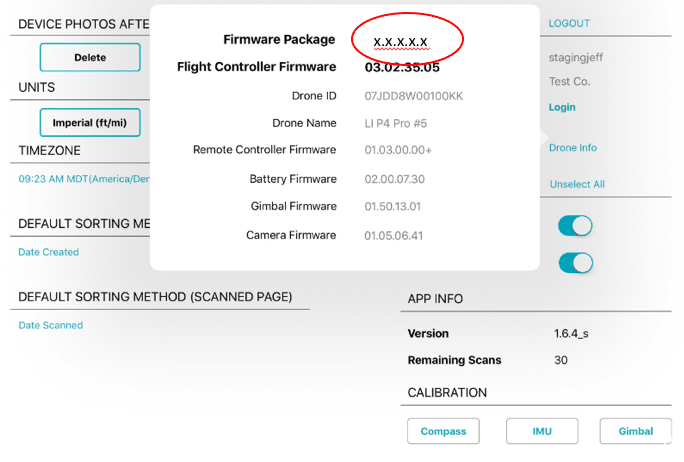Start Compass calibration

click(x=443, y=431)
